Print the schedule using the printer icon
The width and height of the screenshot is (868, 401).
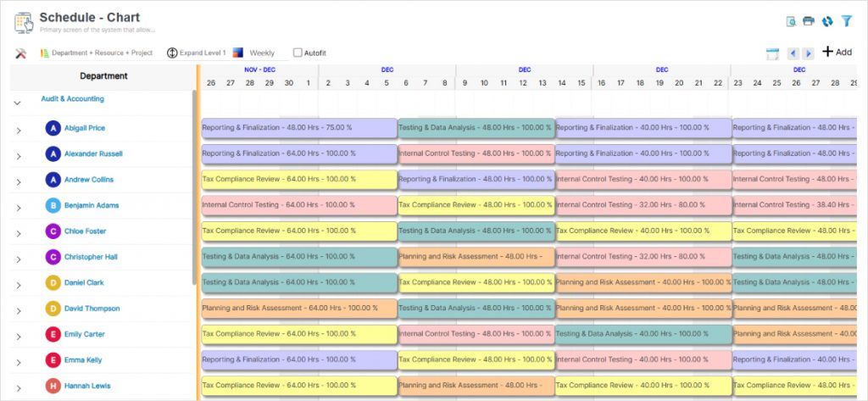click(809, 21)
